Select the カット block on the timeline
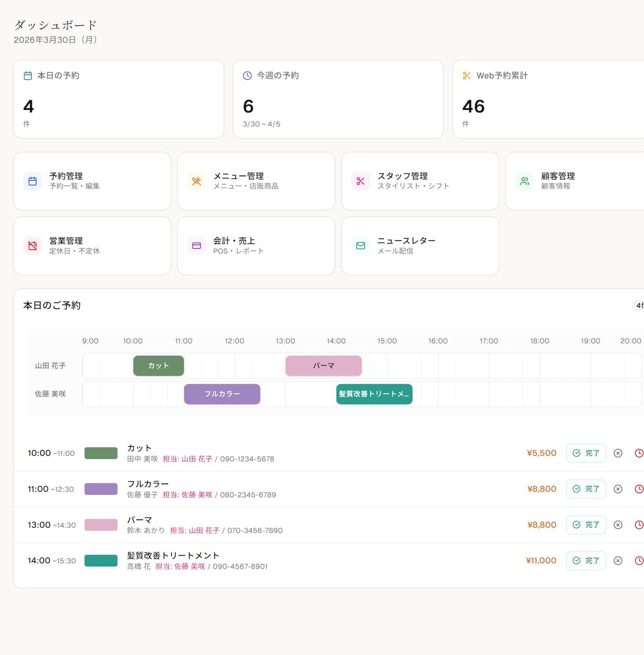Viewport: 644px width, 655px height. [158, 366]
